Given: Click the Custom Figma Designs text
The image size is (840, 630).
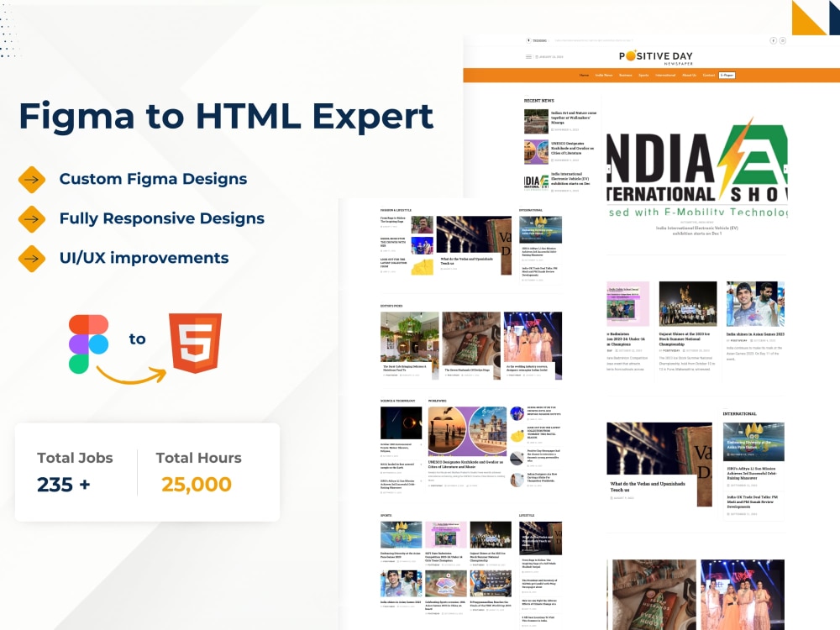Looking at the screenshot, I should pyautogui.click(x=153, y=179).
